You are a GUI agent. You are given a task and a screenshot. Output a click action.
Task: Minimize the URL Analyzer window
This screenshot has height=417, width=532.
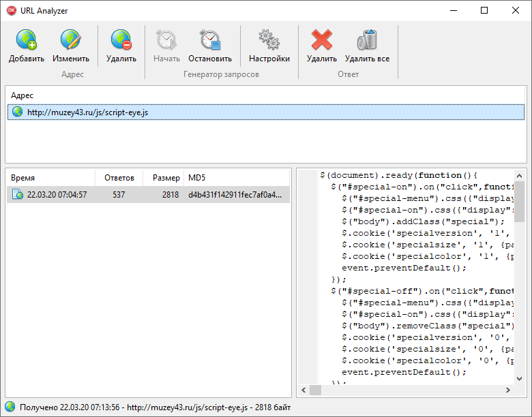[x=454, y=10]
